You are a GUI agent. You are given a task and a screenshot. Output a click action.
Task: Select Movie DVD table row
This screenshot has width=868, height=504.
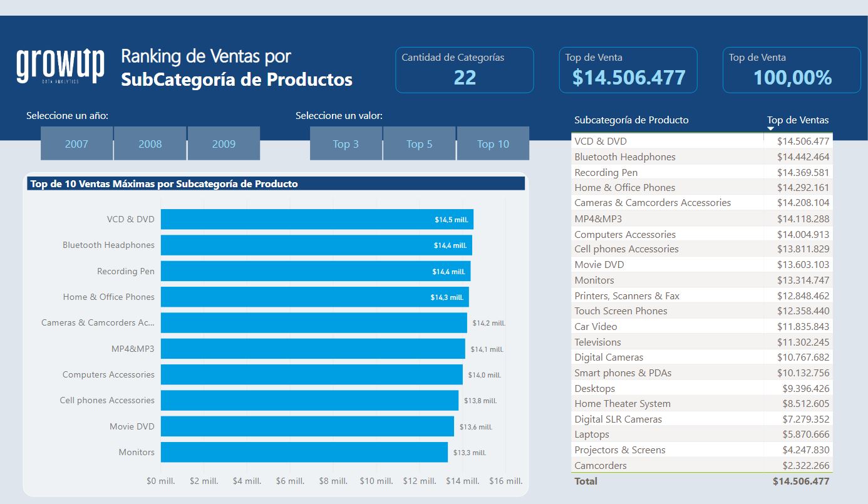point(702,264)
